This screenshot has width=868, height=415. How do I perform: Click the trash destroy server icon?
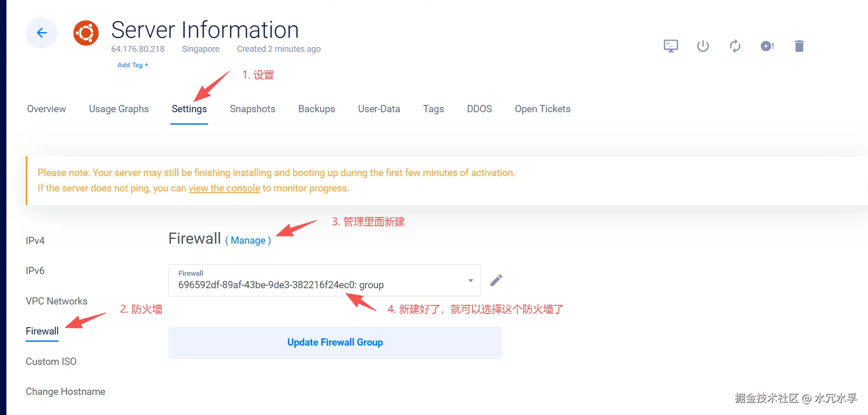(x=799, y=46)
